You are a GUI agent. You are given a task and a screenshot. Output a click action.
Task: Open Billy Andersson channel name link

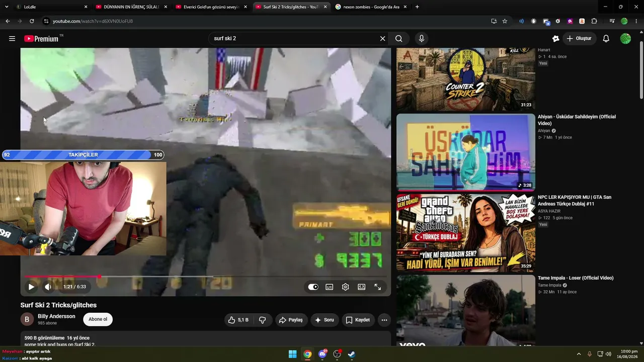click(56, 316)
